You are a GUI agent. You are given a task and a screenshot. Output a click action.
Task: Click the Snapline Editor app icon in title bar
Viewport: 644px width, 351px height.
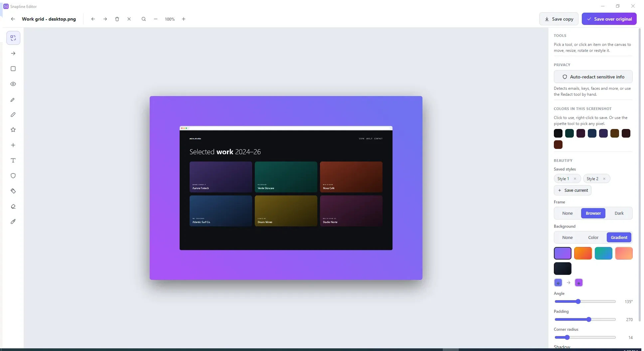click(6, 6)
